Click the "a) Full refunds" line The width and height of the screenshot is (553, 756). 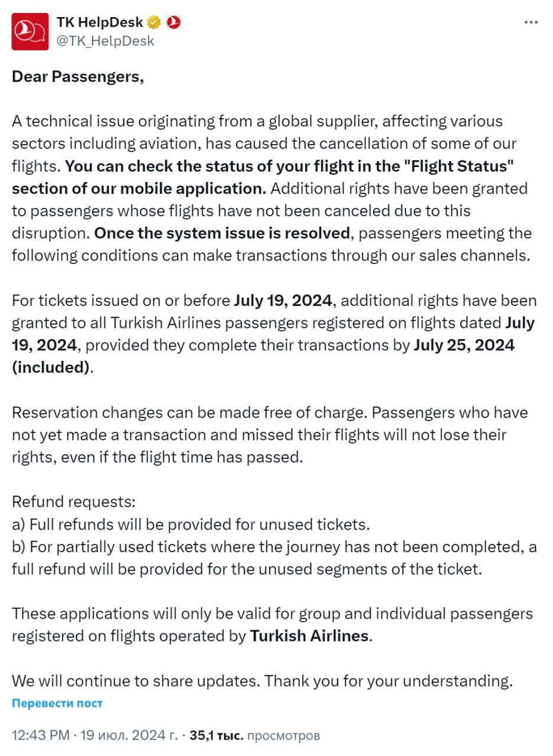(191, 524)
